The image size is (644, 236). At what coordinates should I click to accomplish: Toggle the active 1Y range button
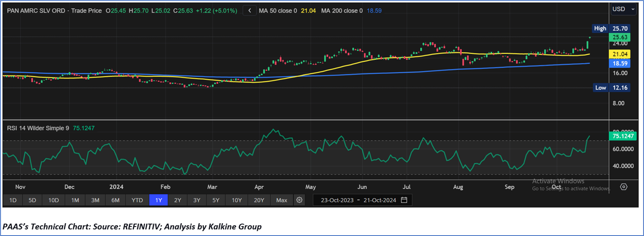tap(159, 200)
